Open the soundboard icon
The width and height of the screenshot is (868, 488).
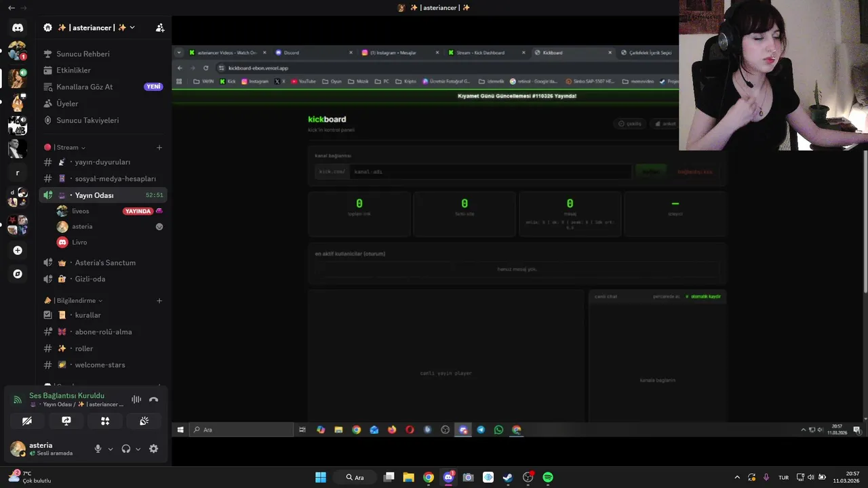click(x=144, y=421)
